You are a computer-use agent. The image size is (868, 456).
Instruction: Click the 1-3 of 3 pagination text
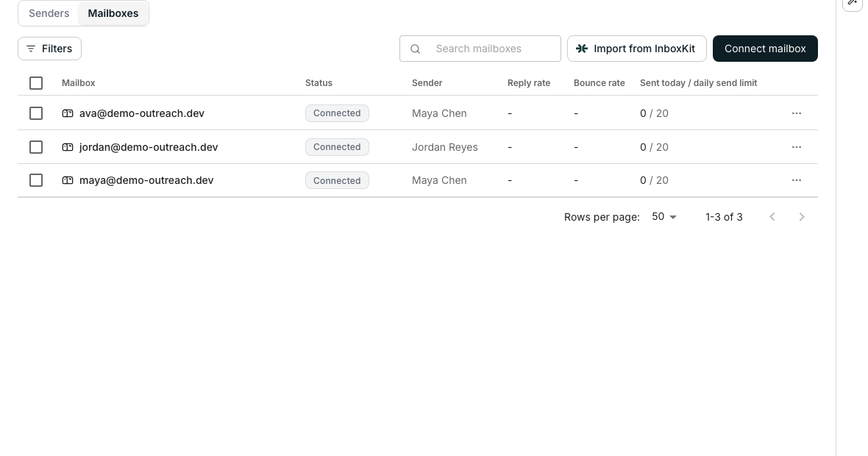(x=724, y=217)
